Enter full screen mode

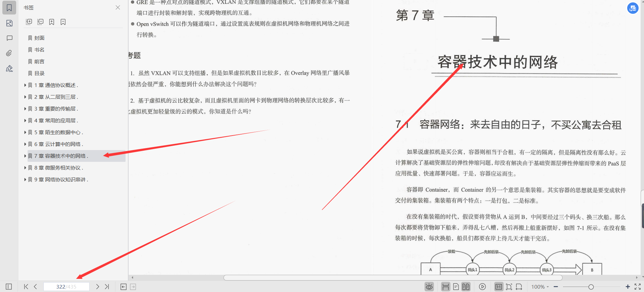[x=638, y=287]
